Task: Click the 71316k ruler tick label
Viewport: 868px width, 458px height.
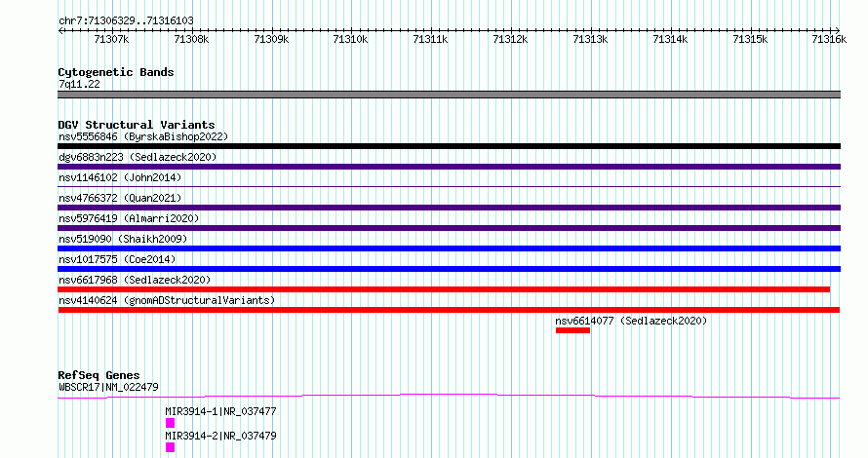Action: [829, 39]
